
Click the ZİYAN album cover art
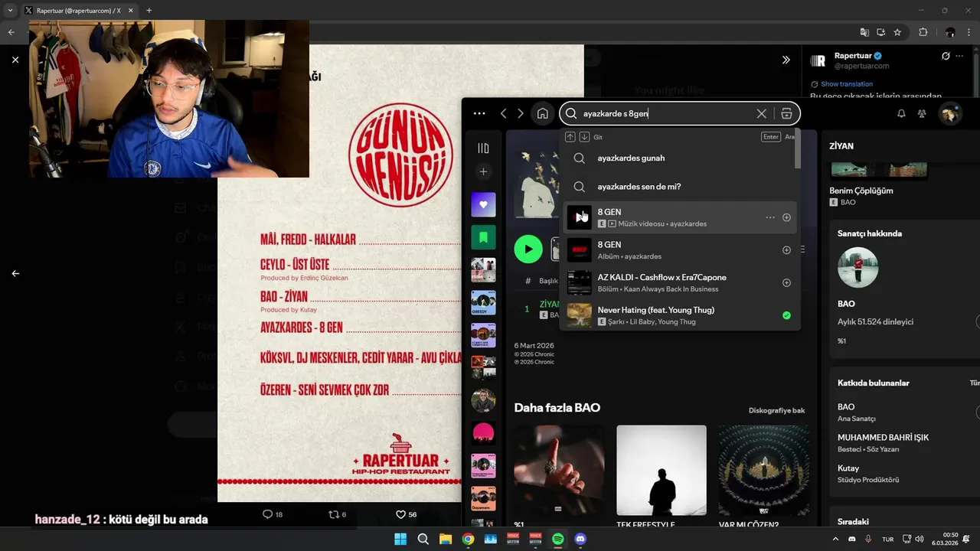pos(536,182)
